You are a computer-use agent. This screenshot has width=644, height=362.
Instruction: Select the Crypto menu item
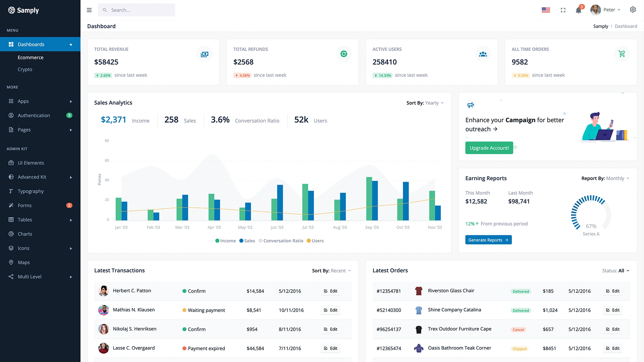pos(25,69)
